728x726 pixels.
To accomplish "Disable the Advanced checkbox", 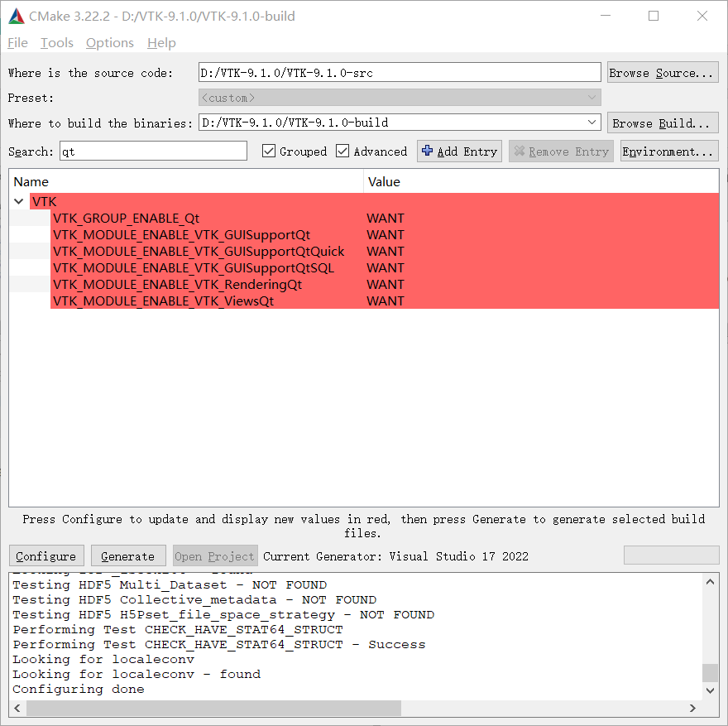I will tap(342, 151).
